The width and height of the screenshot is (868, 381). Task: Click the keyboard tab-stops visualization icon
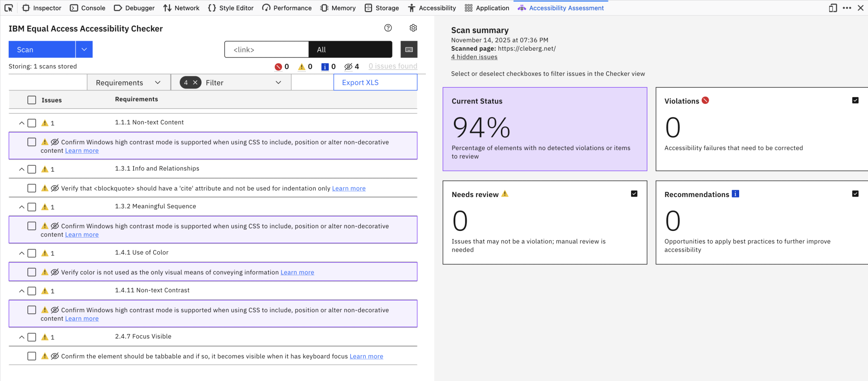point(409,50)
